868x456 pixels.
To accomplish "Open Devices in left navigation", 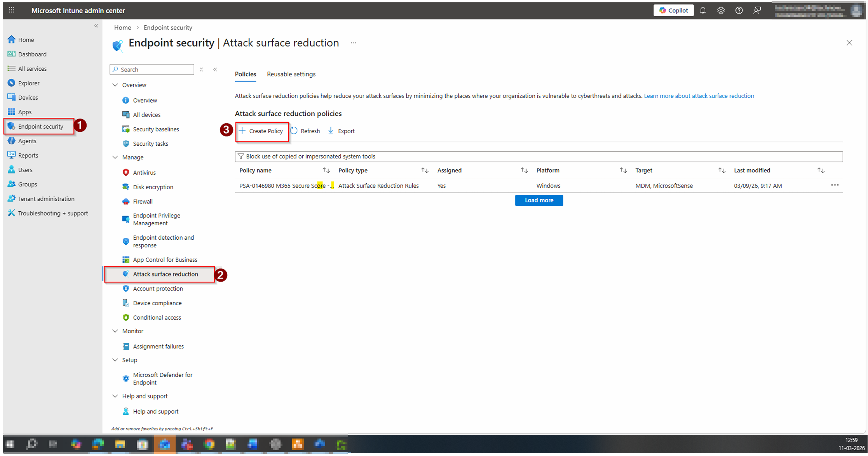I will [23, 97].
